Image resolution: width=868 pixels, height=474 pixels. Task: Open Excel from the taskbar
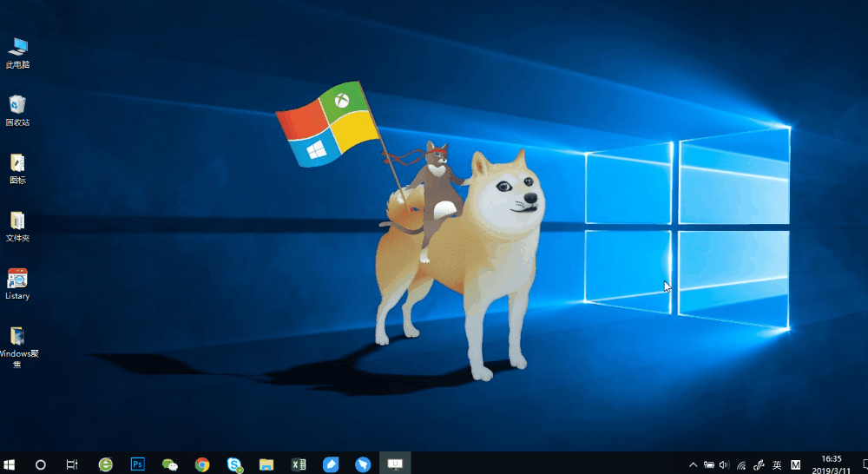click(299, 464)
